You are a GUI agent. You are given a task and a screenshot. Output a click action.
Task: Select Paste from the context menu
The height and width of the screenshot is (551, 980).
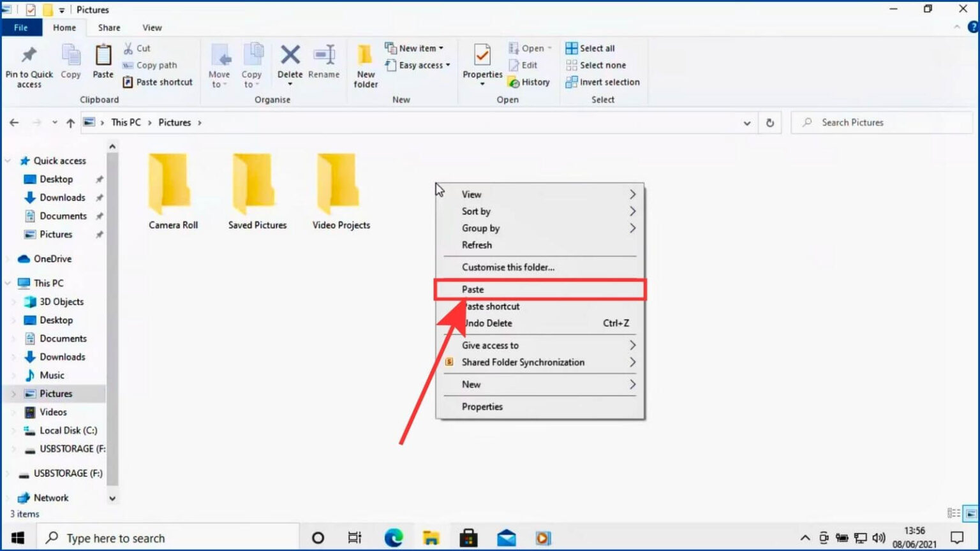coord(539,289)
